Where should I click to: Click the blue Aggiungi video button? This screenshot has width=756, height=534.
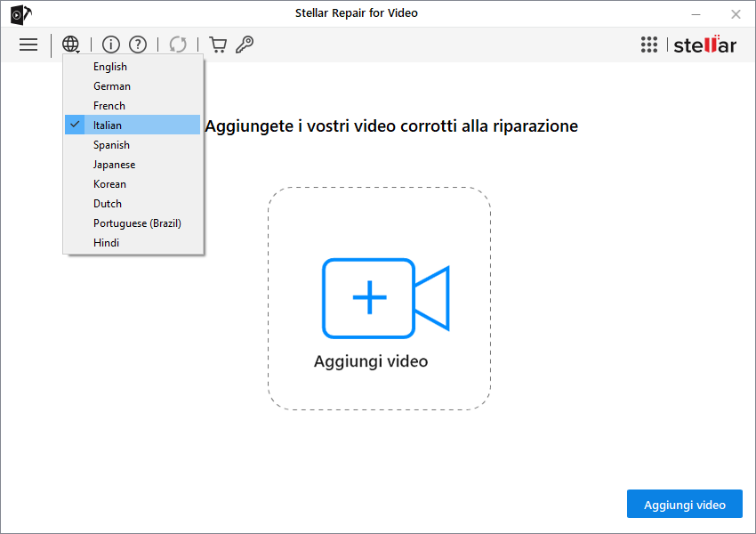pyautogui.click(x=685, y=504)
